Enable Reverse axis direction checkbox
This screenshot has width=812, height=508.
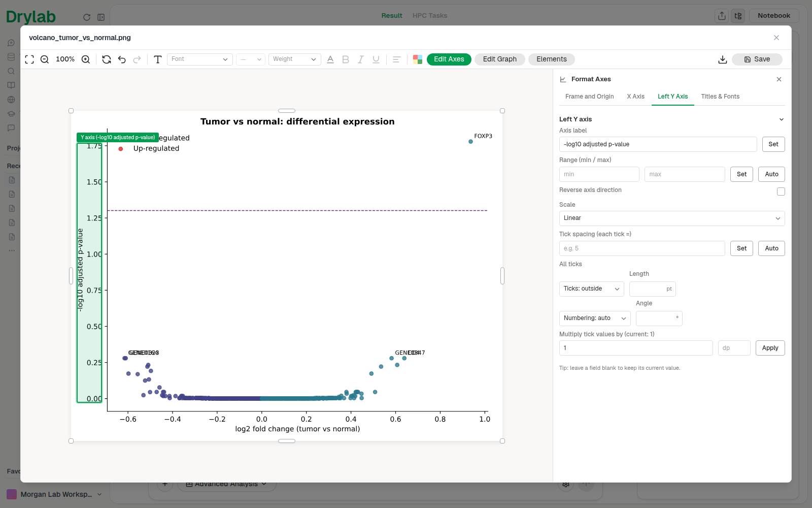click(781, 192)
